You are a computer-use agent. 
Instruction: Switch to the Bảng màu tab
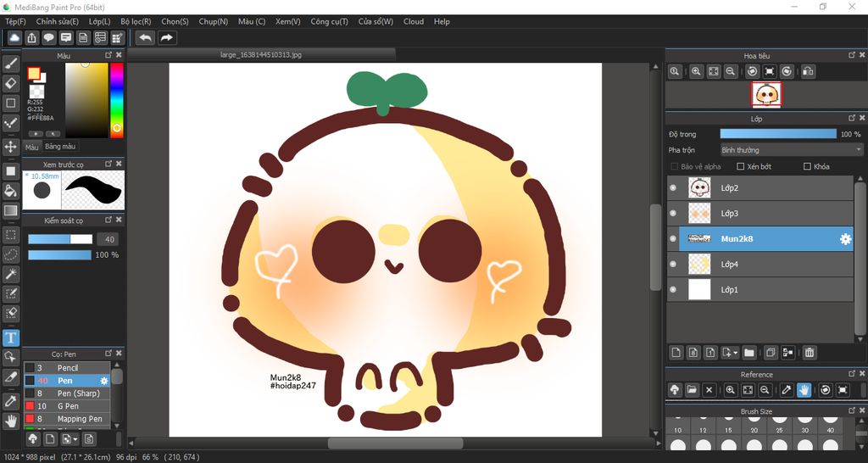click(x=60, y=147)
